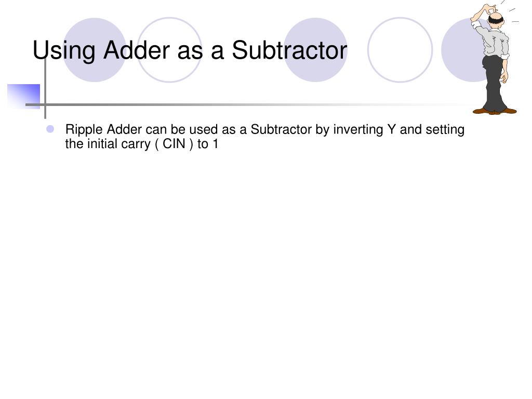Click the text 'CIN' in the bullet
This screenshot has height=399, width=532.
tap(174, 144)
